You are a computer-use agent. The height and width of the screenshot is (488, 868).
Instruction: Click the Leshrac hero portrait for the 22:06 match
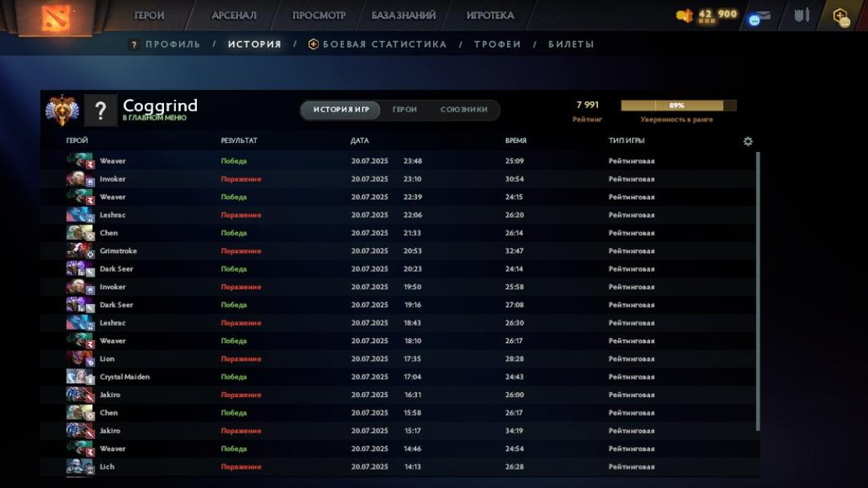point(80,215)
